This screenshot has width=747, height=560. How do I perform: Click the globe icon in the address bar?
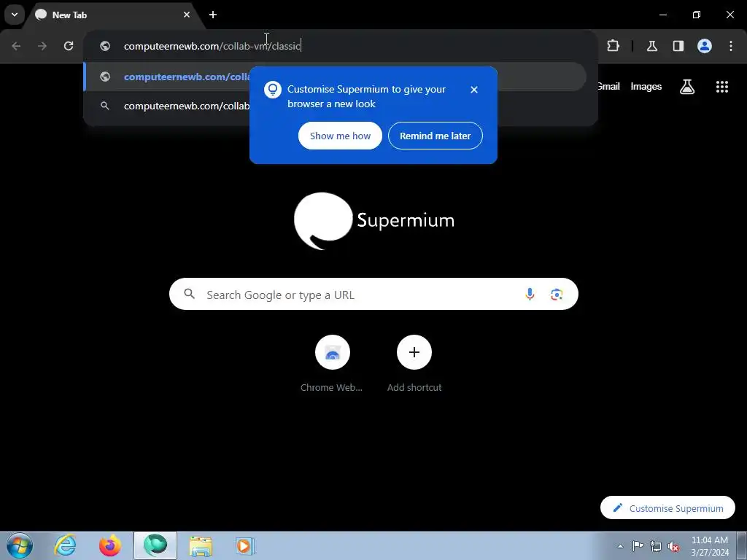coord(105,46)
